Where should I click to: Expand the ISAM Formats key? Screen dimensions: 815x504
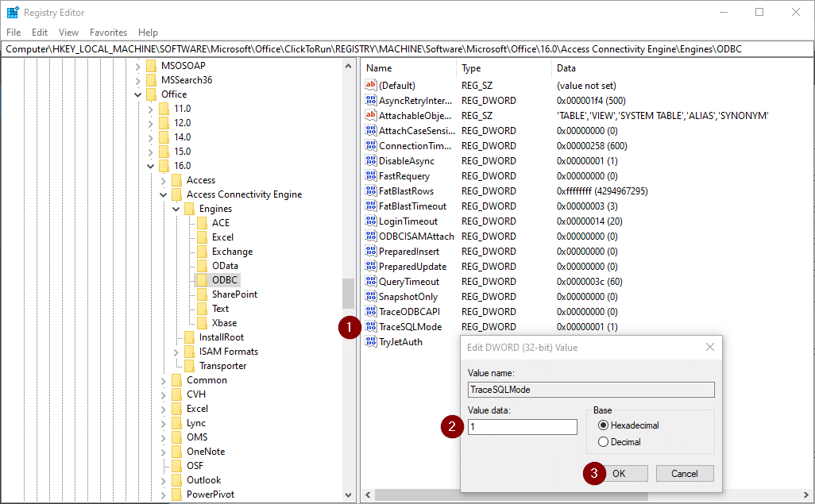coord(176,352)
